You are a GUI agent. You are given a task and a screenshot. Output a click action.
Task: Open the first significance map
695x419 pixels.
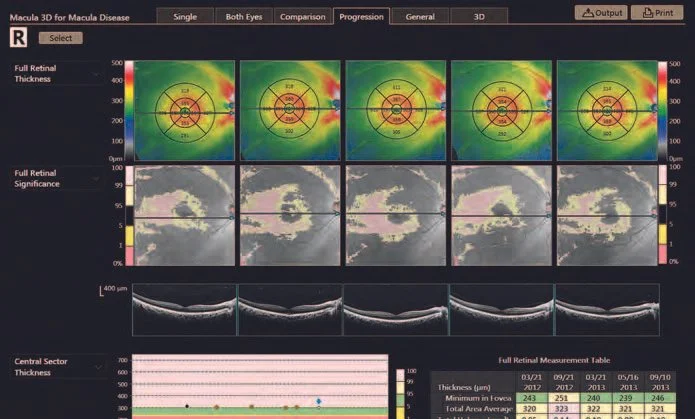(184, 216)
